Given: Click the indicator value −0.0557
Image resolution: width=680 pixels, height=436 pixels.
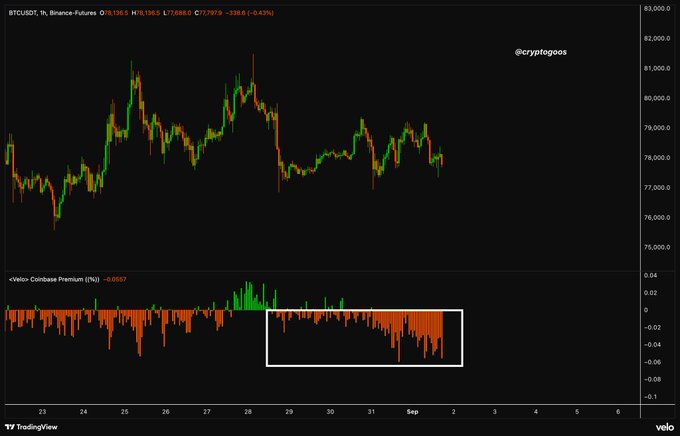Looking at the screenshot, I should pos(114,279).
